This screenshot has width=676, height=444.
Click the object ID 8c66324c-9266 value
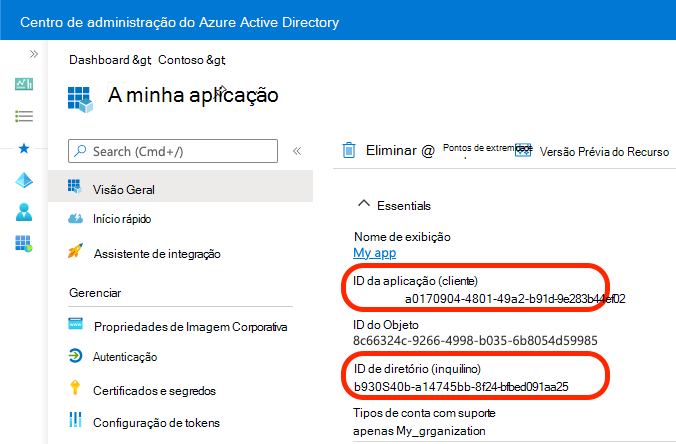pos(475,341)
